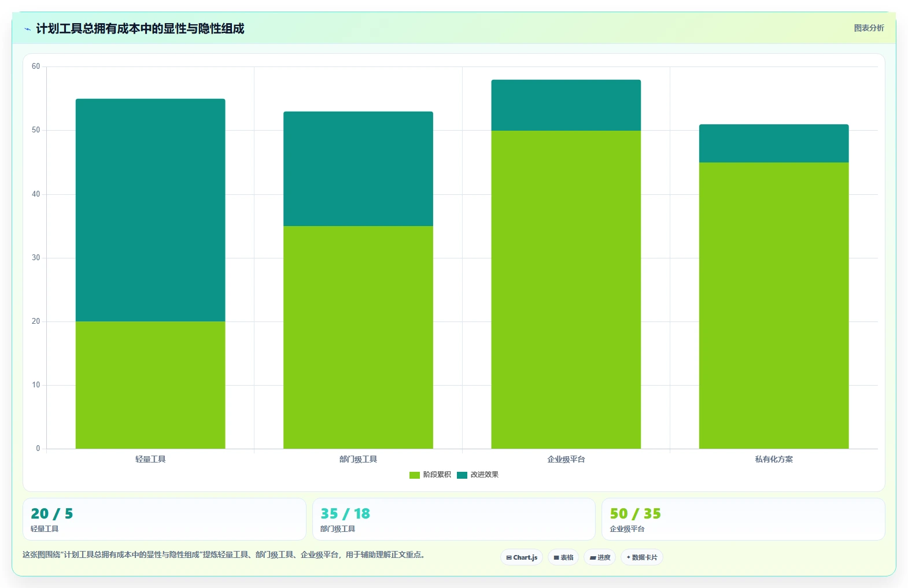Click the y-axis value 30

pos(36,258)
